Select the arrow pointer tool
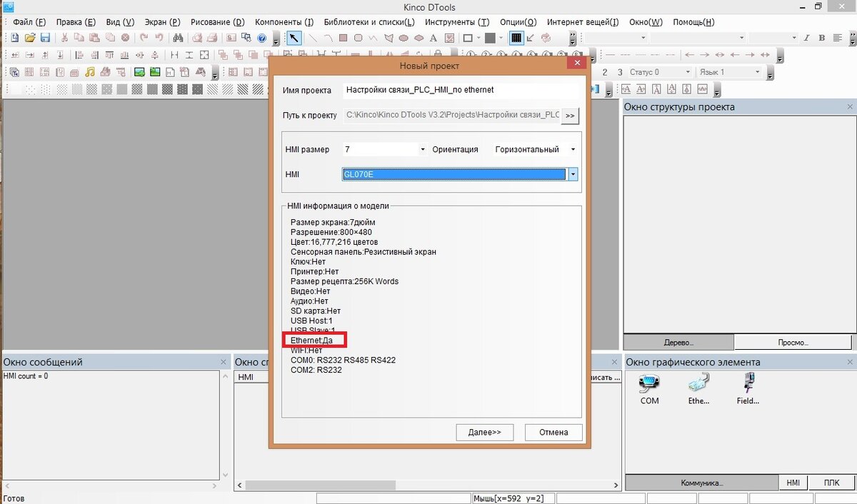The width and height of the screenshot is (857, 504). click(x=294, y=38)
